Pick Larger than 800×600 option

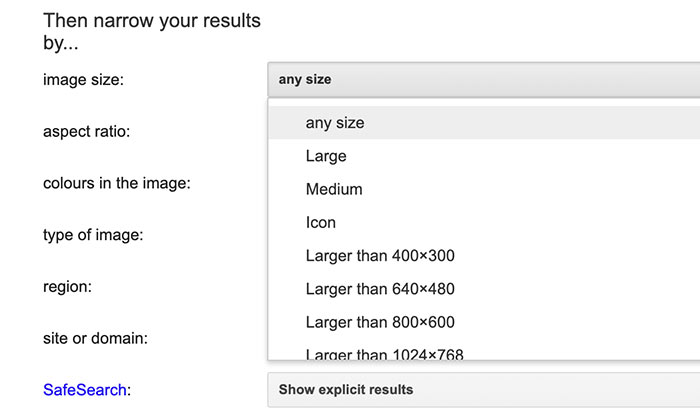[380, 322]
